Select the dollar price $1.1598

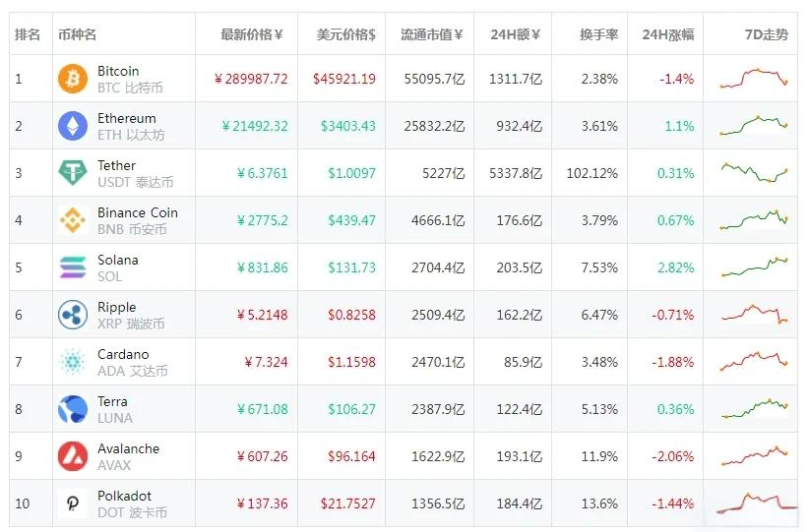(351, 362)
